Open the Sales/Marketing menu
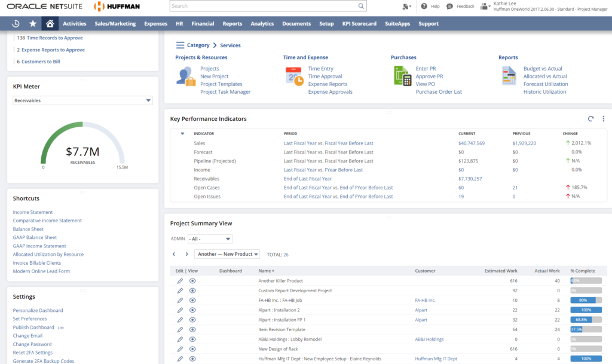This screenshot has height=364, width=612. [115, 24]
